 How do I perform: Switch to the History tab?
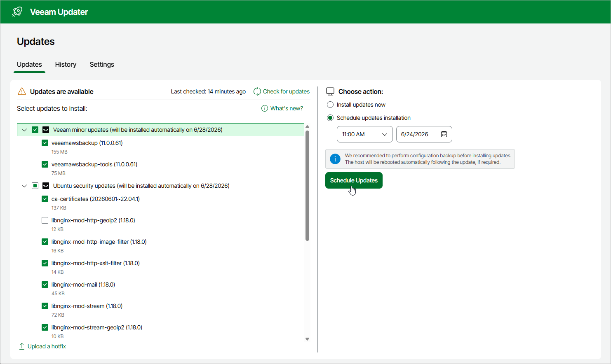(66, 64)
